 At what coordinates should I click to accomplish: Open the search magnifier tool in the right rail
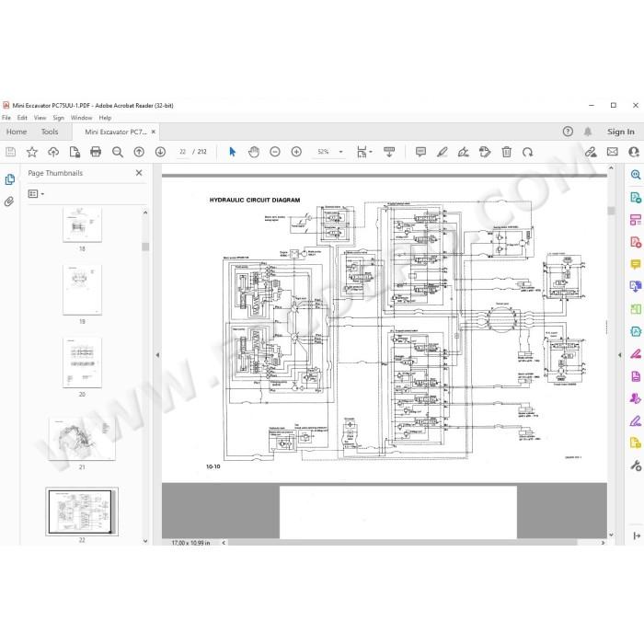click(636, 175)
